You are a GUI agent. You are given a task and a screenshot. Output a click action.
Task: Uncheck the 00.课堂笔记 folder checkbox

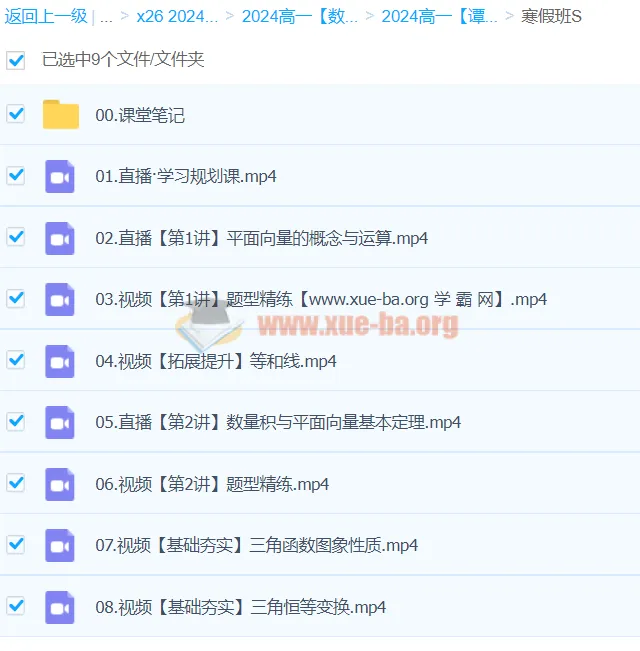point(16,114)
